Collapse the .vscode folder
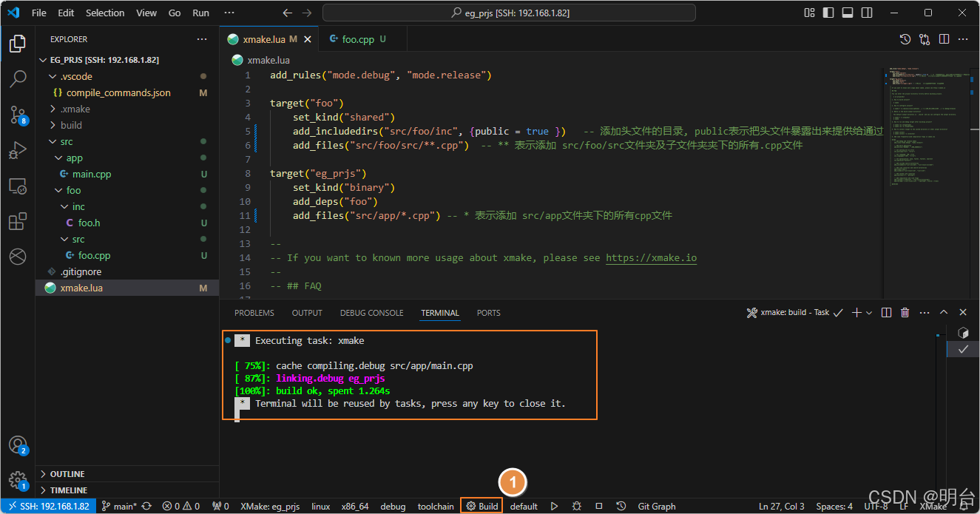 click(x=53, y=76)
